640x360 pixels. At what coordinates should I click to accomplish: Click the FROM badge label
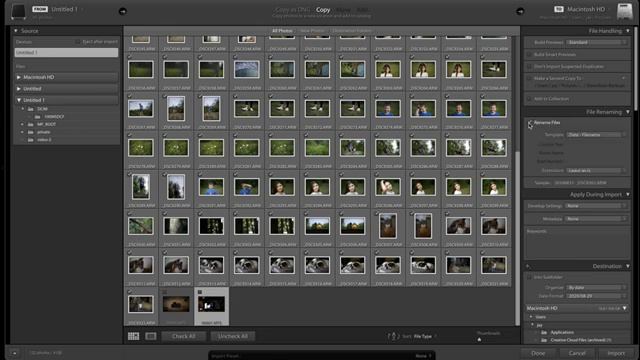coord(40,9)
